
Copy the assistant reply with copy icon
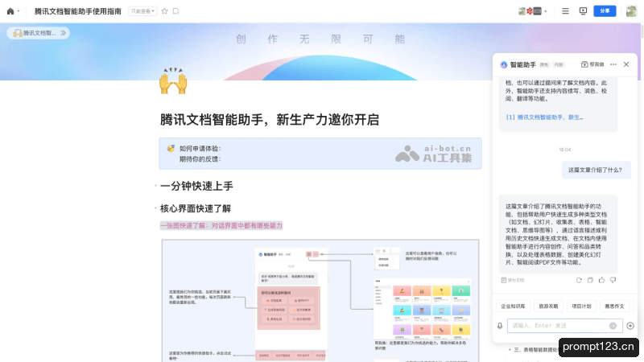pyautogui.click(x=590, y=280)
